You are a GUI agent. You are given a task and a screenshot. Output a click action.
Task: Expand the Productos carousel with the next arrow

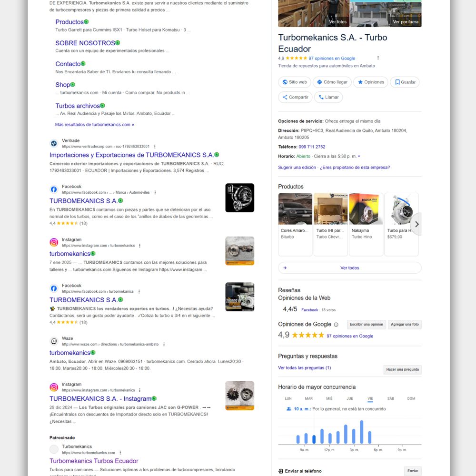(416, 224)
